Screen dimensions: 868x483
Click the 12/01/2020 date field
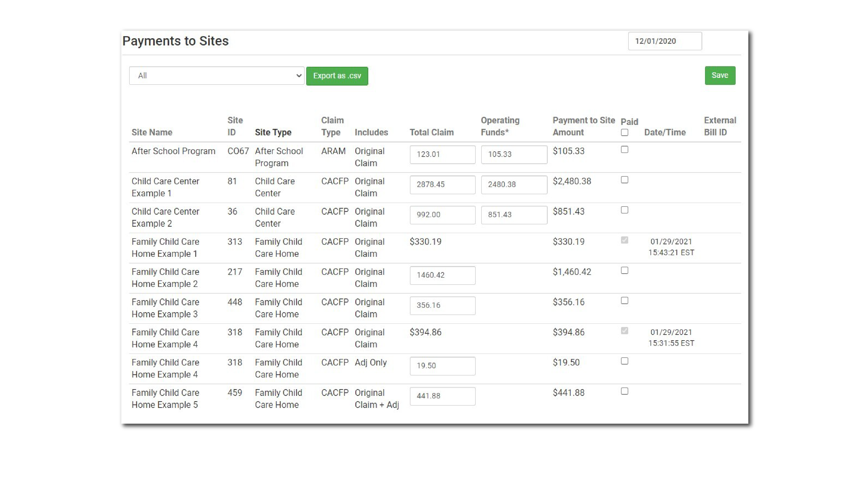coord(665,41)
